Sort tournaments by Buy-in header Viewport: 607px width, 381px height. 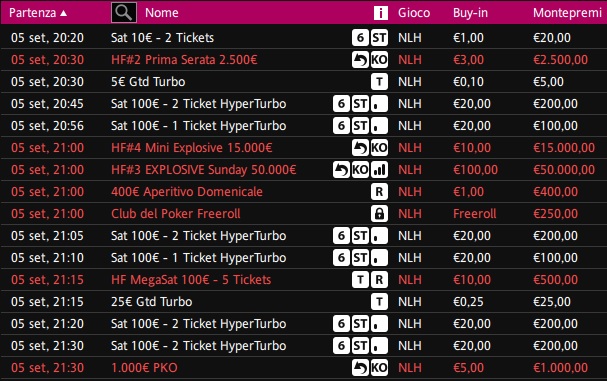coord(470,13)
